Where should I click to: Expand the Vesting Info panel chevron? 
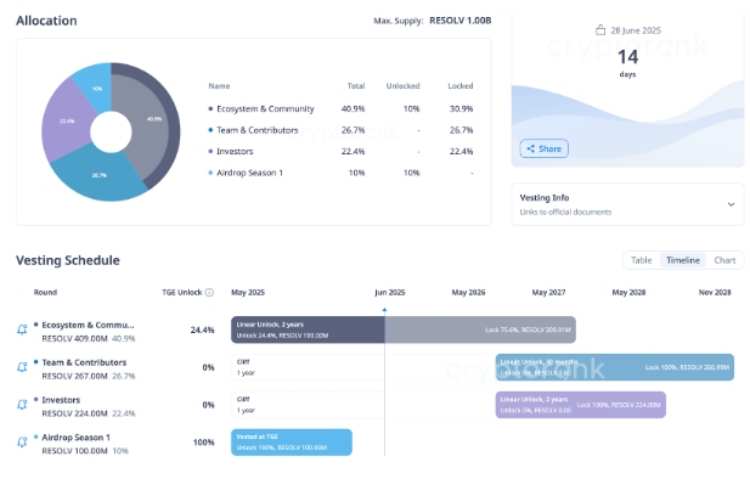(x=730, y=204)
